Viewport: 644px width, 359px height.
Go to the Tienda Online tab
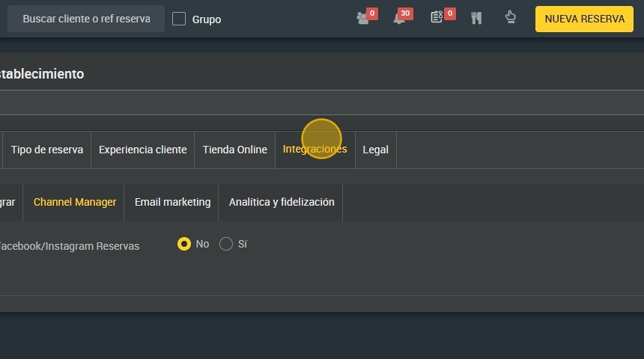click(234, 150)
